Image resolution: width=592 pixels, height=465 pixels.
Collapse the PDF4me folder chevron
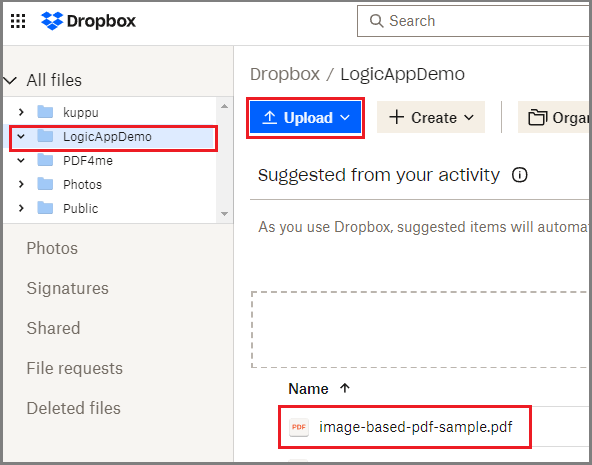[x=21, y=160]
